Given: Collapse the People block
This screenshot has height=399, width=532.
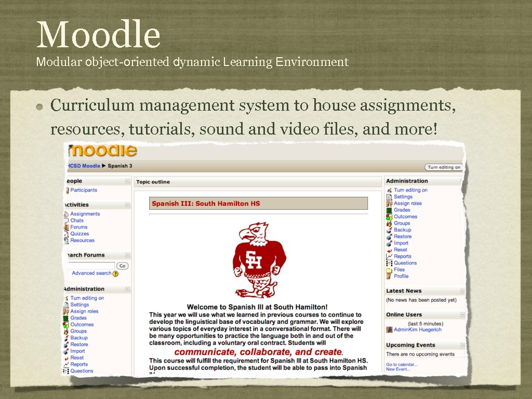Looking at the screenshot, I should pyautogui.click(x=127, y=181).
